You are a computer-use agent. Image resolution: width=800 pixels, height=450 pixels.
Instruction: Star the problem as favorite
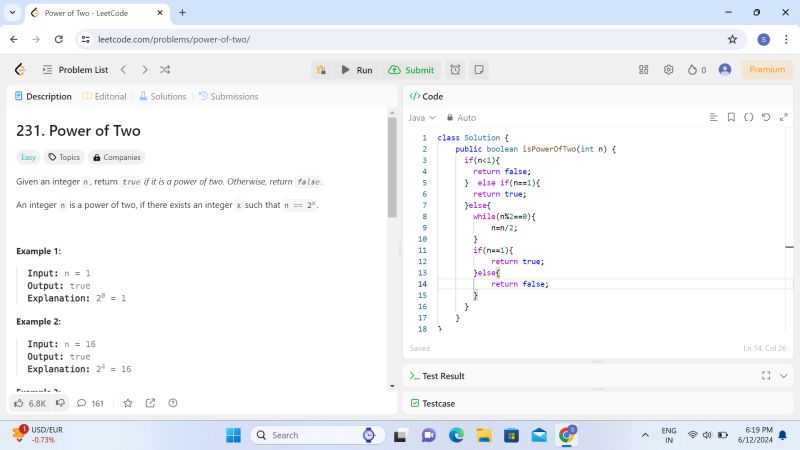tap(128, 403)
